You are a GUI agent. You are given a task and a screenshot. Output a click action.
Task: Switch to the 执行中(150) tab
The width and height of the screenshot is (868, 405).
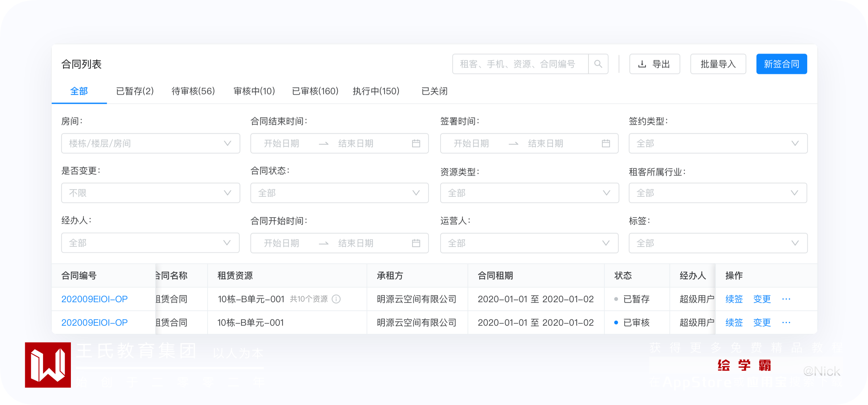coord(376,91)
